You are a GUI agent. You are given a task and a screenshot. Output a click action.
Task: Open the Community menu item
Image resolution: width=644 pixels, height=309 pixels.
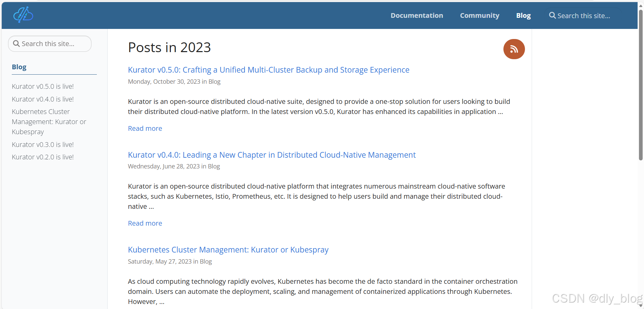tap(480, 15)
